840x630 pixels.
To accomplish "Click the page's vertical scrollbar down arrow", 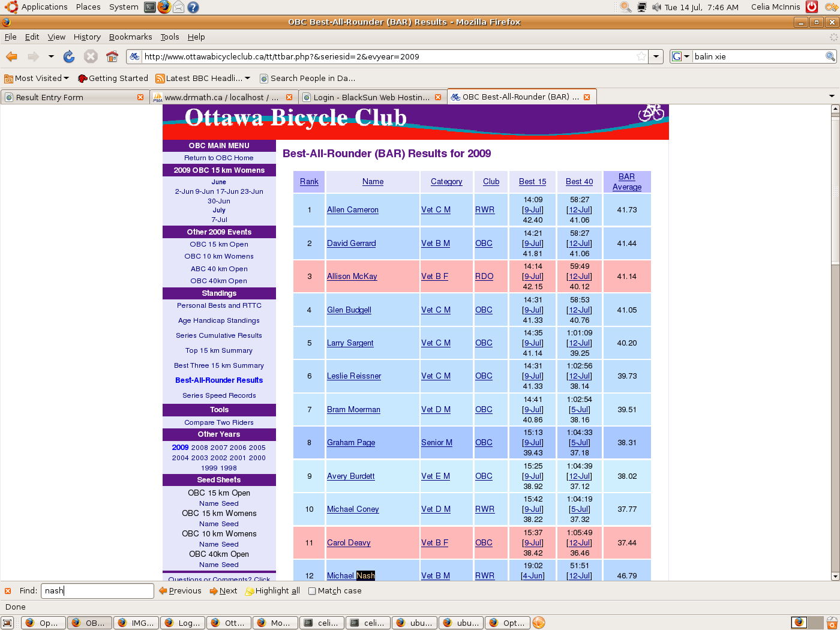I will click(x=835, y=576).
